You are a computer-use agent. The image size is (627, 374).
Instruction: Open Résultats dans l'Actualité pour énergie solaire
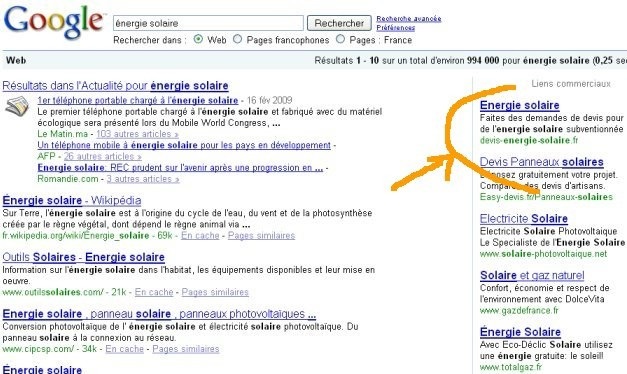pyautogui.click(x=115, y=86)
